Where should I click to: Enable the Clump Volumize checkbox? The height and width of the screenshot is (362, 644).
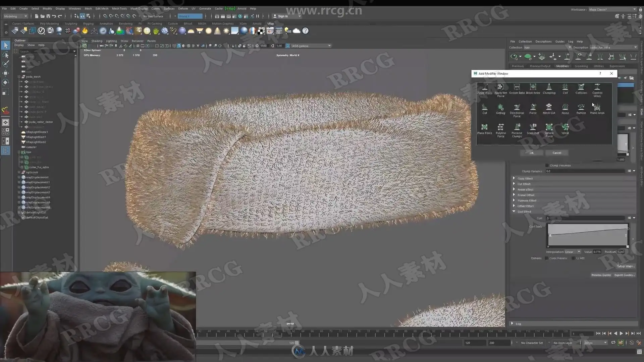pos(547,165)
